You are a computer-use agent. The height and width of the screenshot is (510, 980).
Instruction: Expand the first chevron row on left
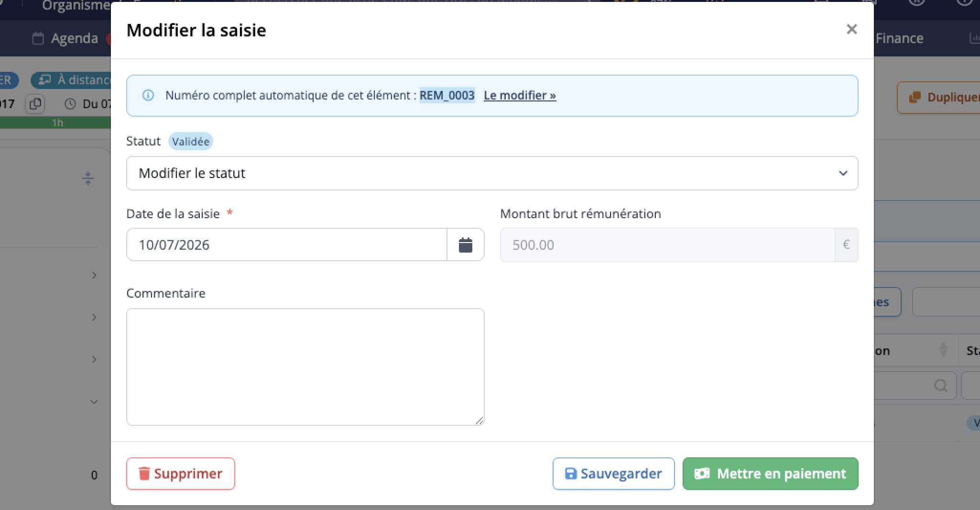(94, 275)
